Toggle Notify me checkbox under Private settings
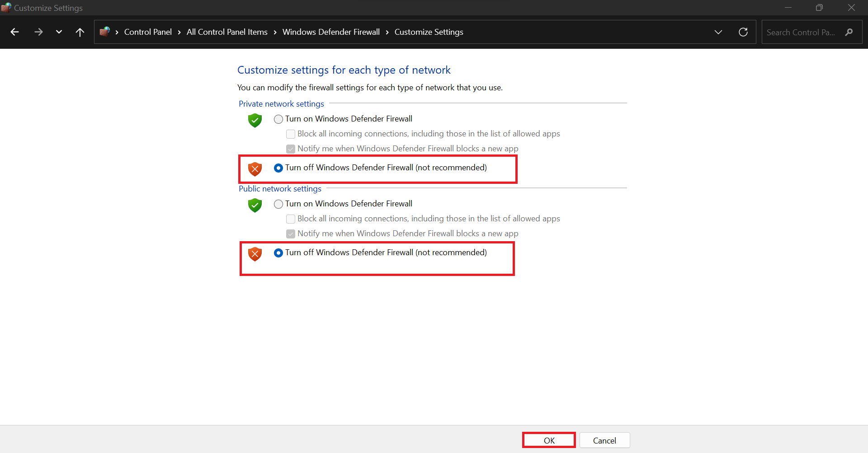 coord(291,149)
